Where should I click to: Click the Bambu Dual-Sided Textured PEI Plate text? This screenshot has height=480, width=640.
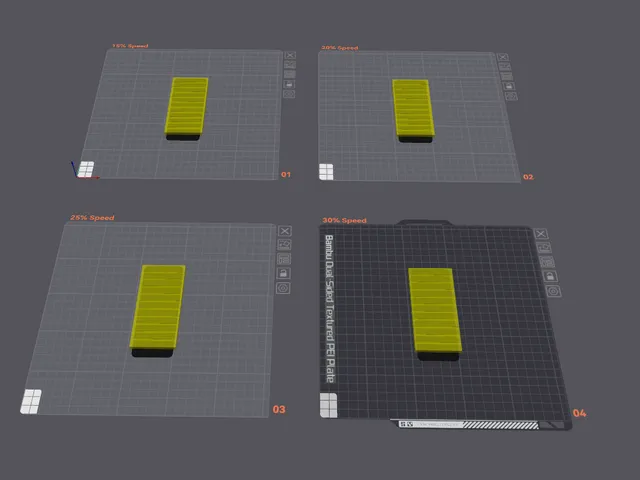(329, 309)
